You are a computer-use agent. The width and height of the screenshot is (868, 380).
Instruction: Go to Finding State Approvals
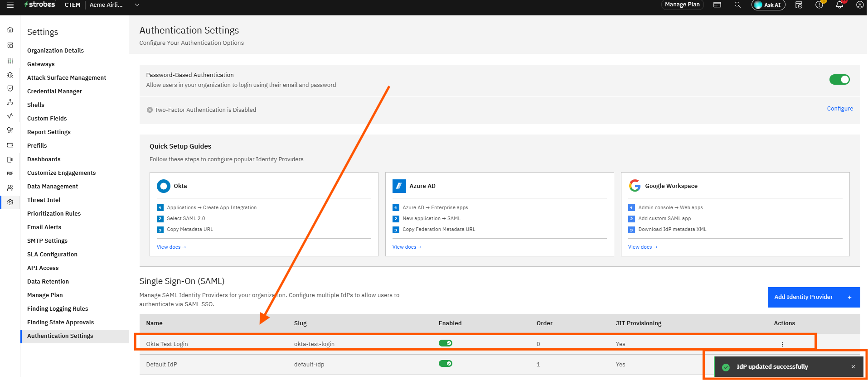(61, 322)
